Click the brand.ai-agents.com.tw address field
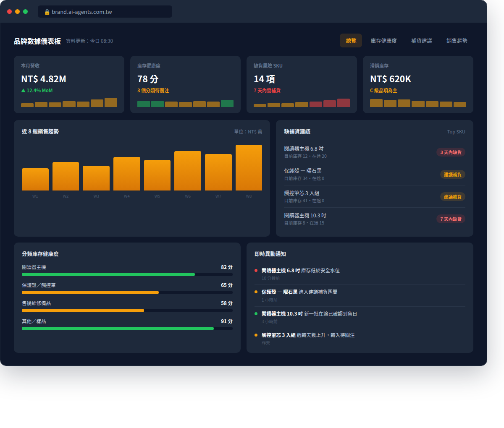504x428 pixels. [105, 12]
